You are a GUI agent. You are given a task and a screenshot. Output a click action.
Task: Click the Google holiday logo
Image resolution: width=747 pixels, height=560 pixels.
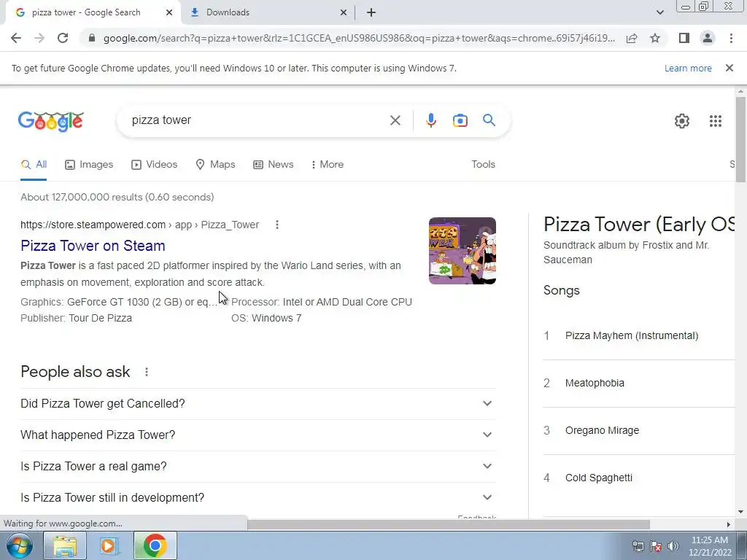click(x=51, y=121)
